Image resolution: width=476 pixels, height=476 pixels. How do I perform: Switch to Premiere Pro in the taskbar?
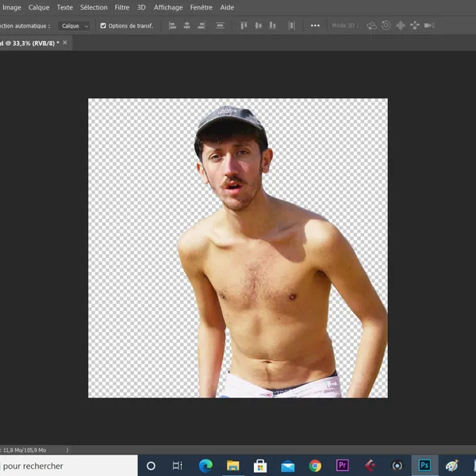pyautogui.click(x=343, y=466)
